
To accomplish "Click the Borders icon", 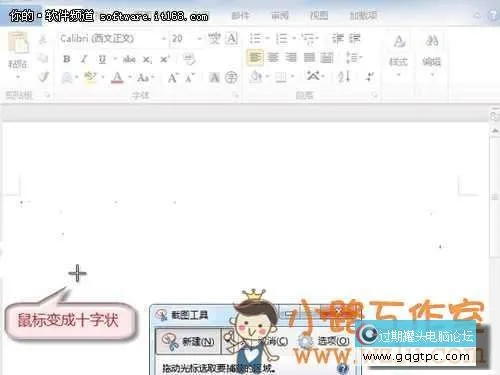I will tap(281, 77).
